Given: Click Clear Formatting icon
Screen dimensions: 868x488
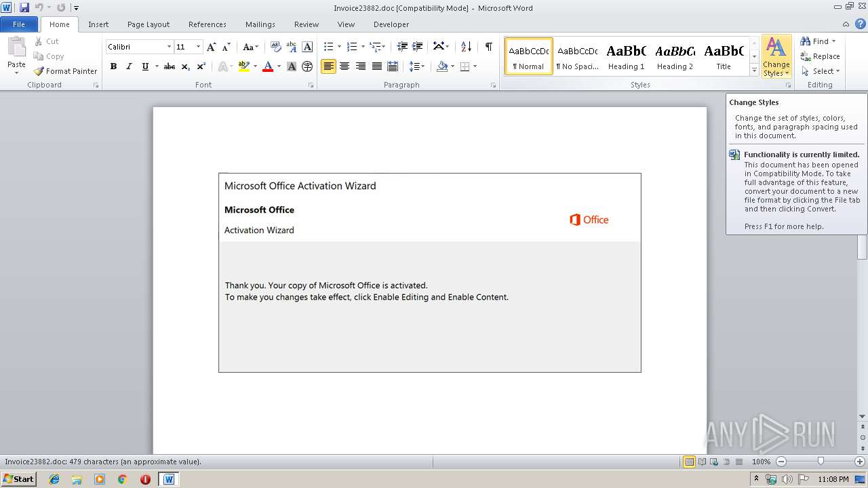Looking at the screenshot, I should 275,47.
